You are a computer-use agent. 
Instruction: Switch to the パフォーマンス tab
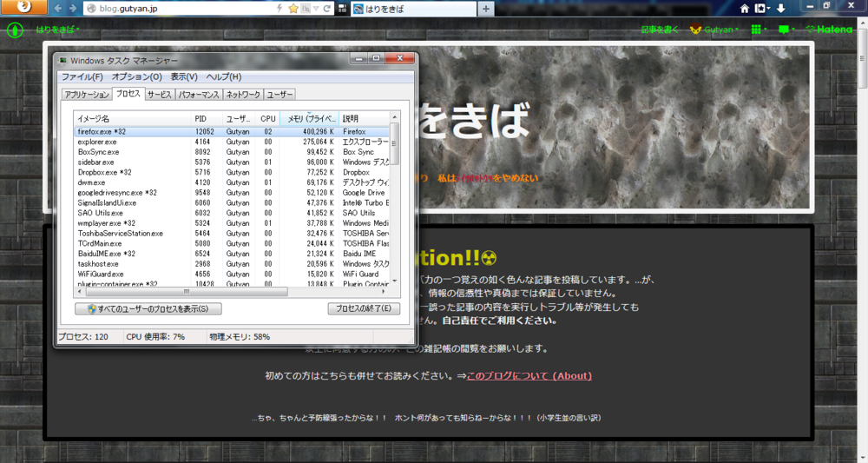(199, 95)
